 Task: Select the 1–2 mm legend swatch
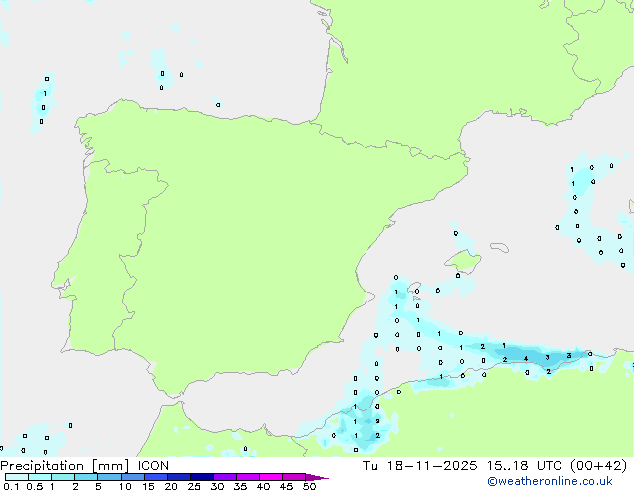(63, 477)
